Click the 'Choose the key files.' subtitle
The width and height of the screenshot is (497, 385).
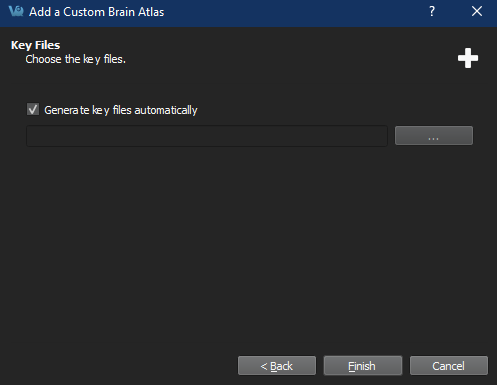click(x=76, y=59)
